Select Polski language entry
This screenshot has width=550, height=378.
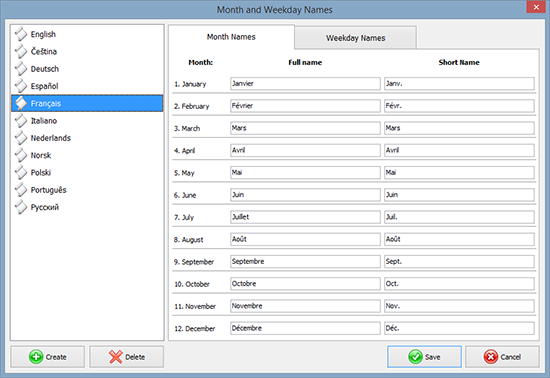point(87,173)
